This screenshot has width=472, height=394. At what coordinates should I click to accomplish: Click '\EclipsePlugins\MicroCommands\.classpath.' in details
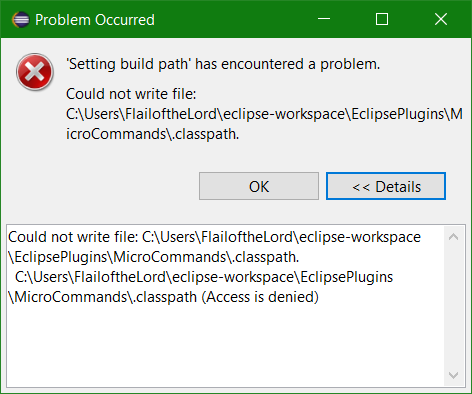(154, 257)
